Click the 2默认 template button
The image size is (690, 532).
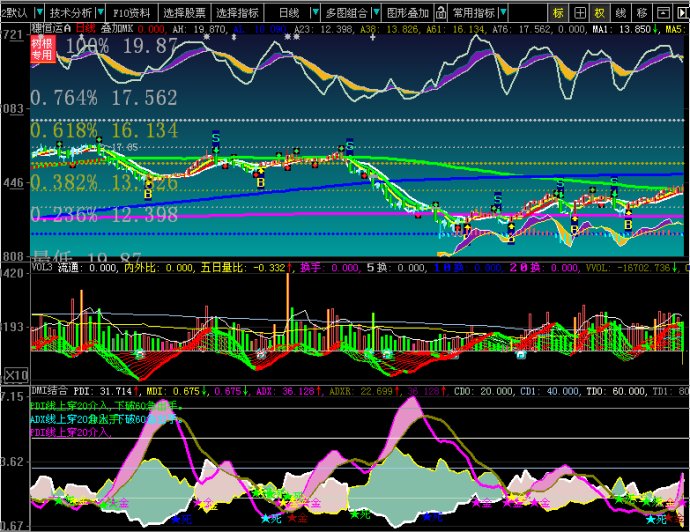click(15, 13)
